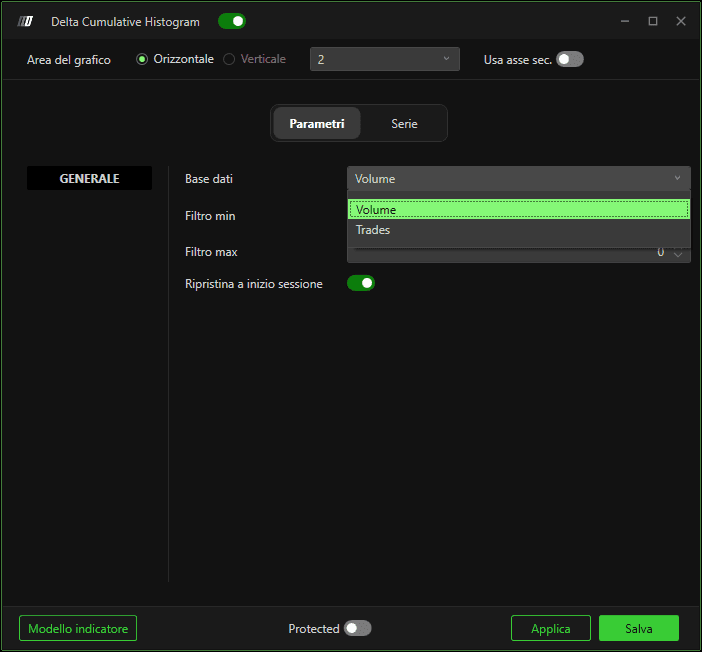Viewport: 702px width, 652px height.
Task: Toggle the Protected switch
Action: 358,628
